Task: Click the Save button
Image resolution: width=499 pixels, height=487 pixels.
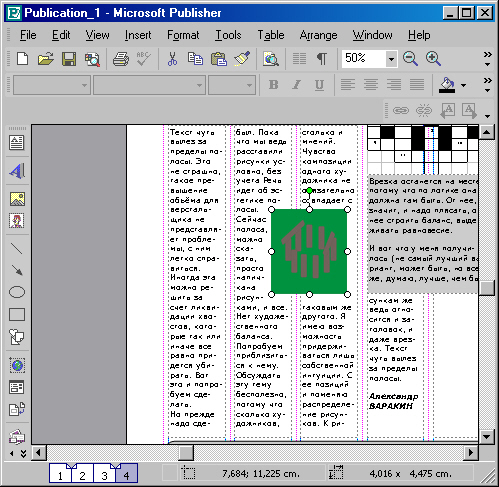Action: point(69,59)
